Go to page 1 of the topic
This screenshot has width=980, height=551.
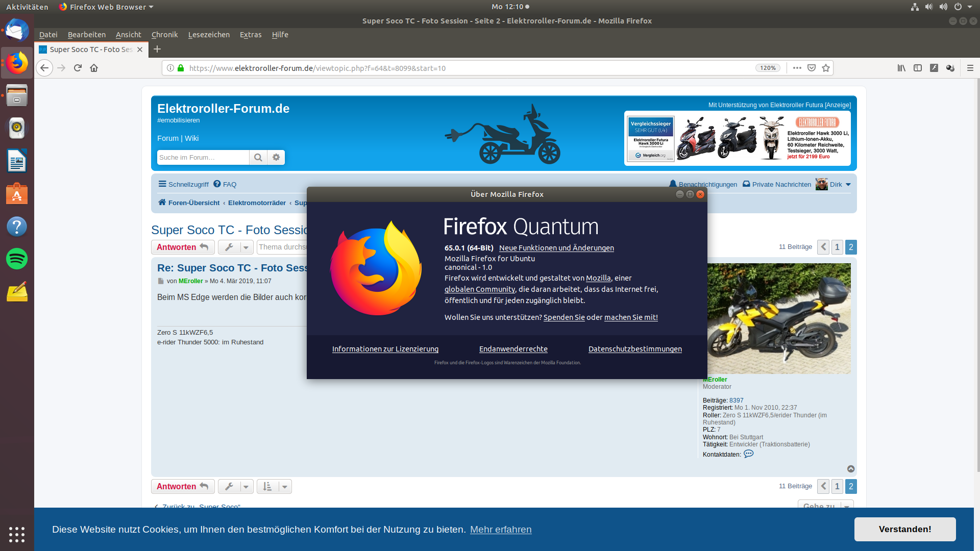tap(837, 247)
